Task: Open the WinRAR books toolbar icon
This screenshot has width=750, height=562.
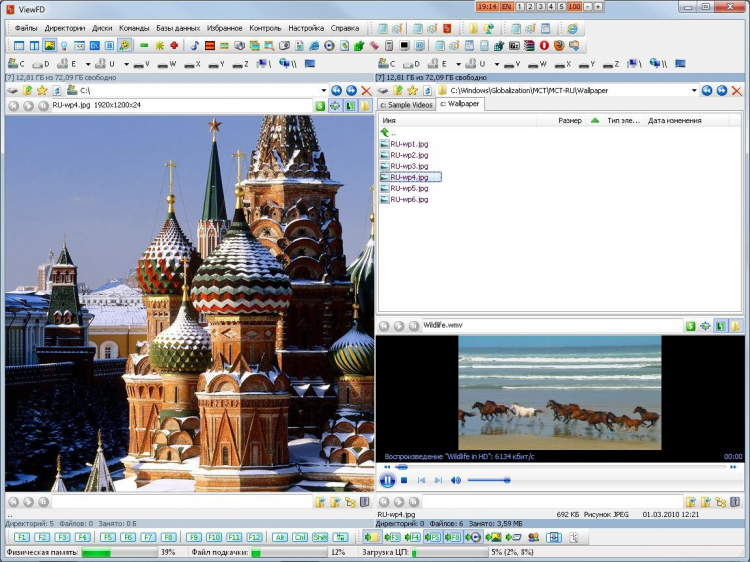Action: point(529,45)
